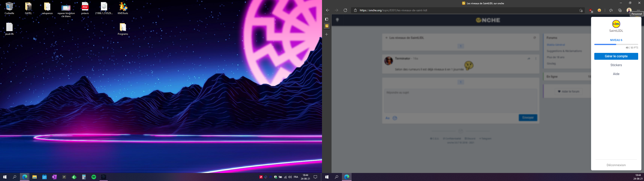Select the 21996.1.210529 disc image
644x181 pixels.
coord(104,8)
